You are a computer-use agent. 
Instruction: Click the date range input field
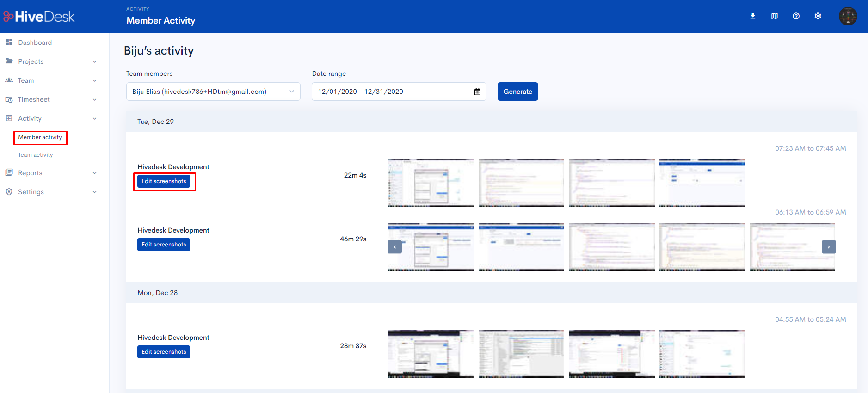click(399, 92)
